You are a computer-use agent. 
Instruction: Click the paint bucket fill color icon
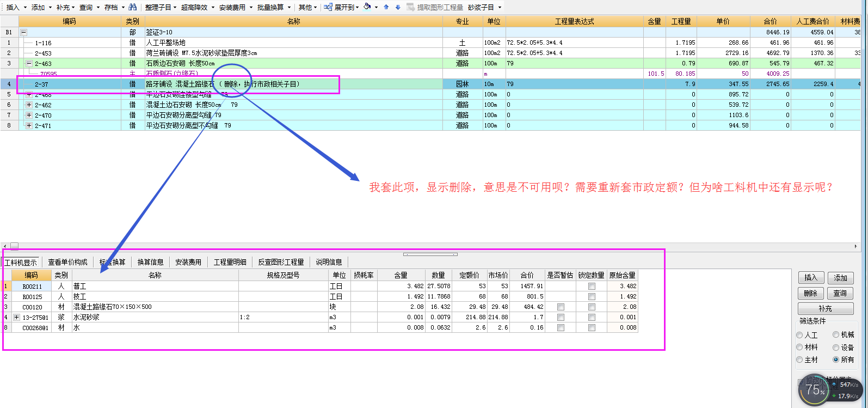[x=367, y=7]
